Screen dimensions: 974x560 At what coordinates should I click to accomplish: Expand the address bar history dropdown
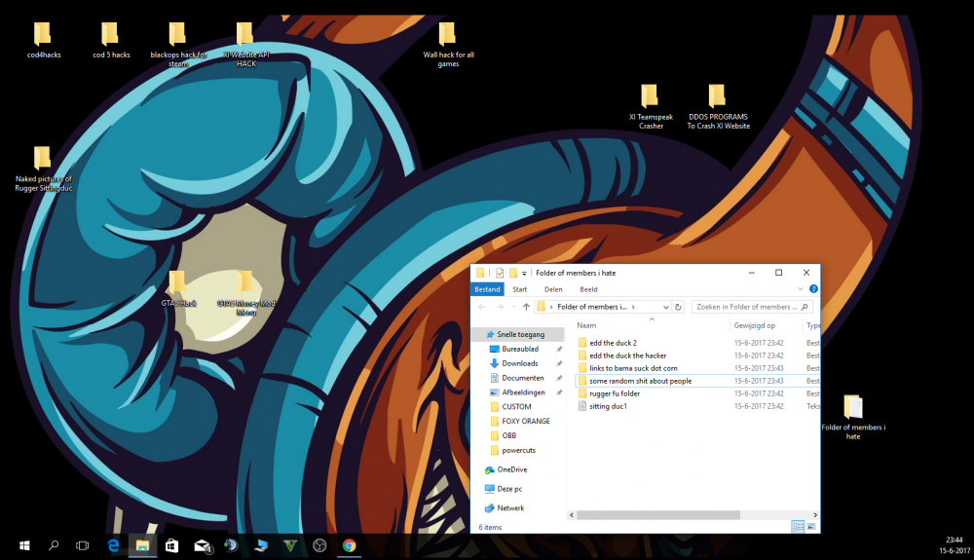tap(664, 306)
